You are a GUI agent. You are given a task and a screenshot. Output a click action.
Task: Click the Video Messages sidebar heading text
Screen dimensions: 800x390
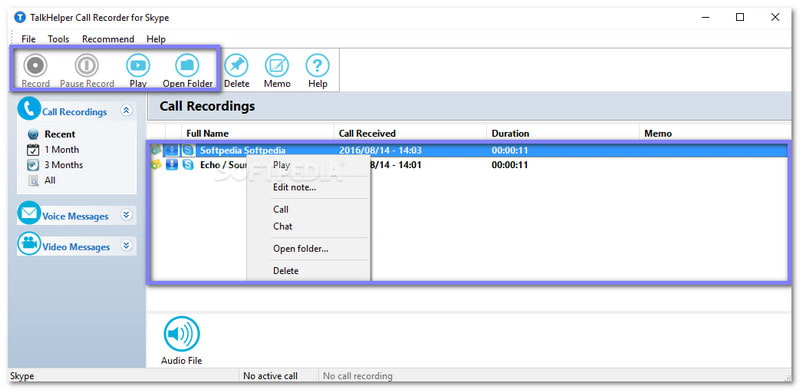click(x=76, y=247)
